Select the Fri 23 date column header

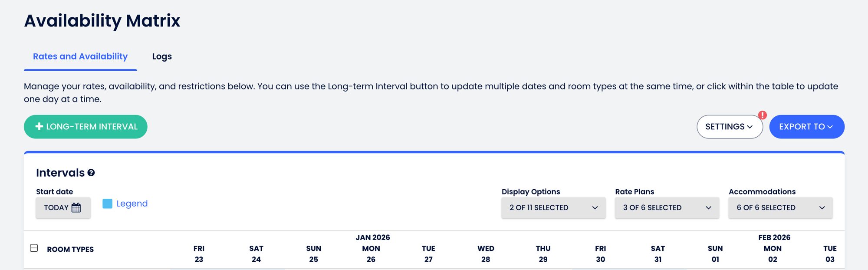tap(199, 254)
